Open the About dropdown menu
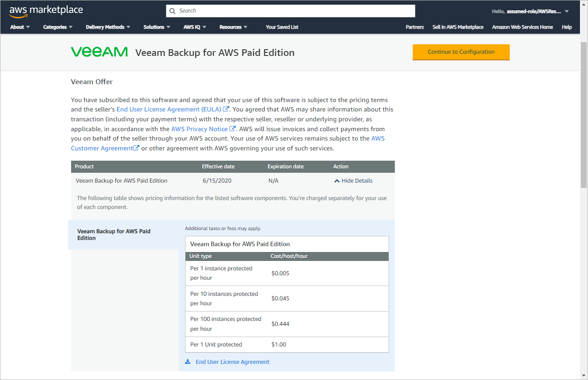Viewport: 588px width, 380px height. [x=20, y=27]
